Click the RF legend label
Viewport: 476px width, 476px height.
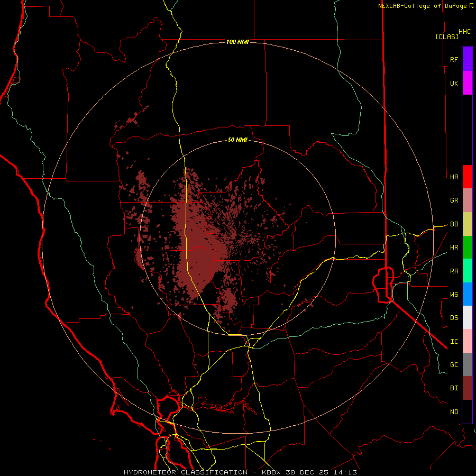click(454, 59)
